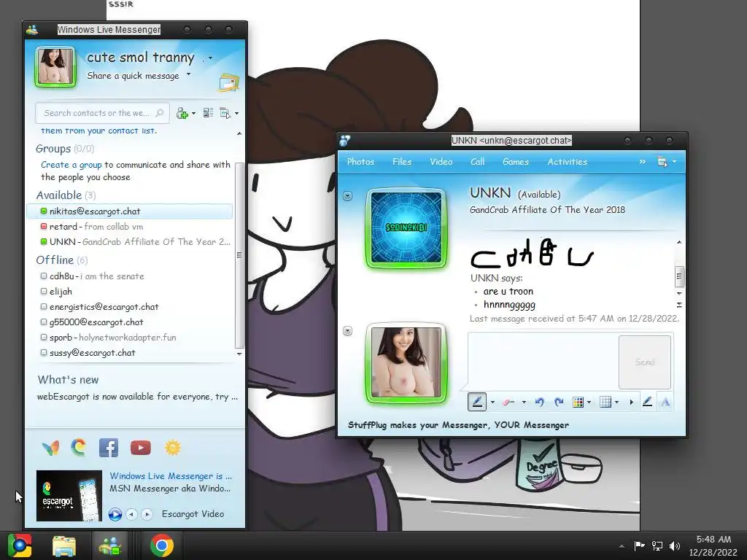The height and width of the screenshot is (560, 747).
Task: Click the Create a group link
Action: (x=71, y=165)
